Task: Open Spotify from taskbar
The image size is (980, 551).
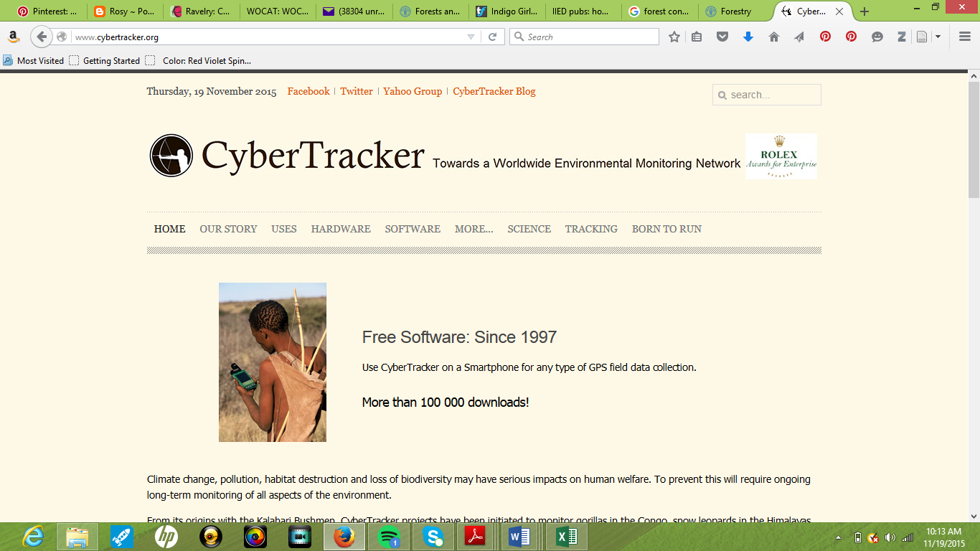Action: pos(389,537)
